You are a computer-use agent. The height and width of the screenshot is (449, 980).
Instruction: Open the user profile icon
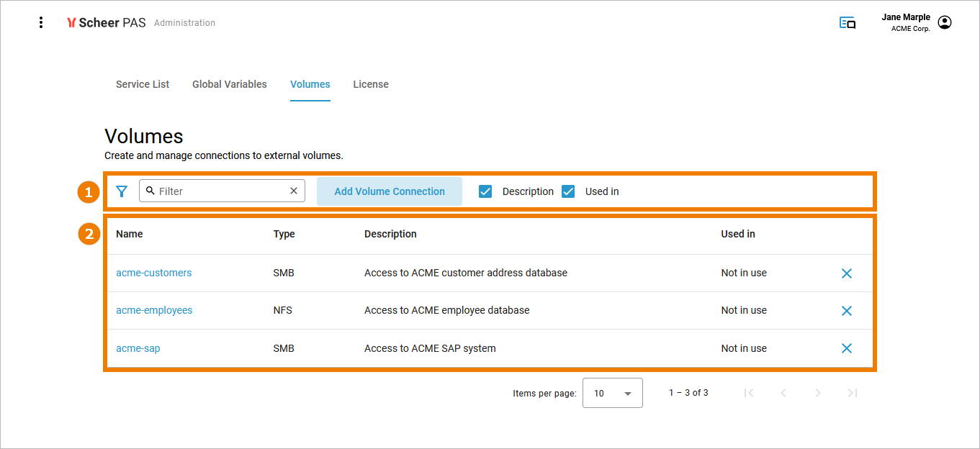point(945,22)
